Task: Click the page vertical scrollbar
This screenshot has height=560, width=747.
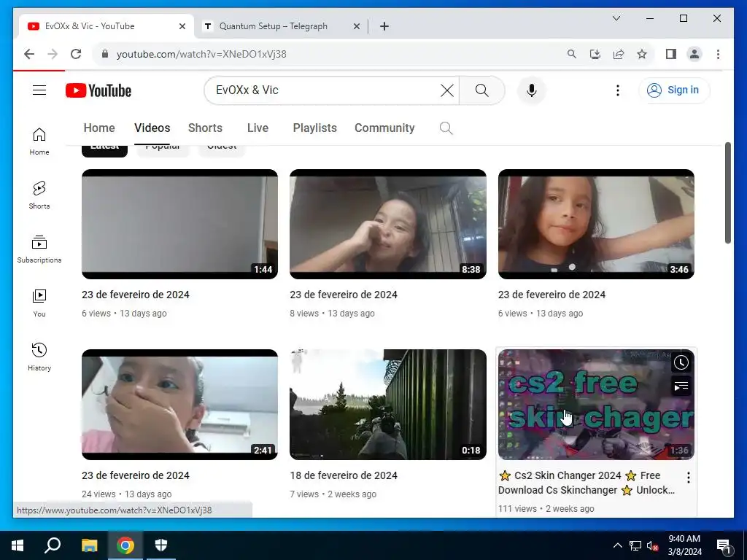Action: point(727,192)
